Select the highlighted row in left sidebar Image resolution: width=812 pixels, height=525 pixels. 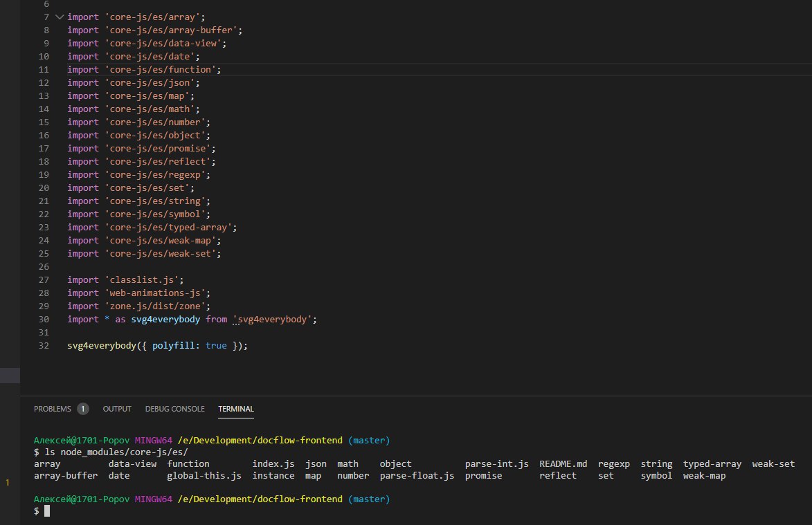(x=10, y=376)
